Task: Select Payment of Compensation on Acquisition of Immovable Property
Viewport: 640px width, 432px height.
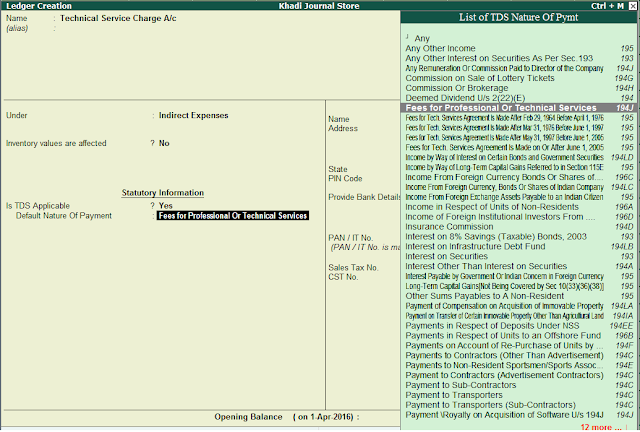Action: click(x=519, y=306)
